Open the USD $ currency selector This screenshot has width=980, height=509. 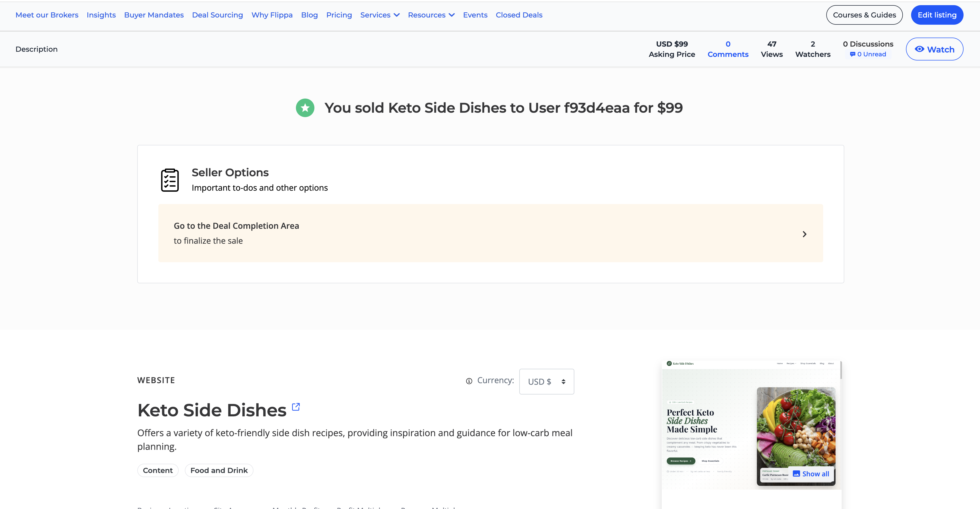click(x=546, y=381)
